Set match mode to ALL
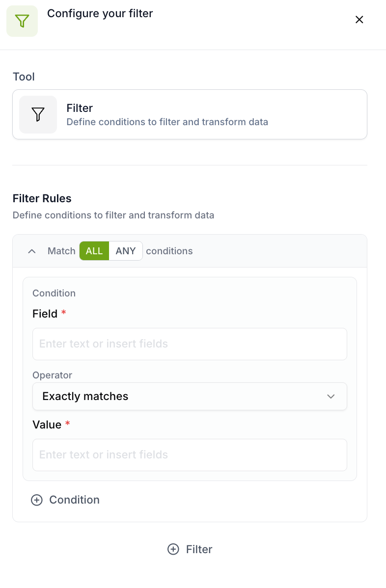Image resolution: width=386 pixels, height=588 pixels. click(94, 251)
